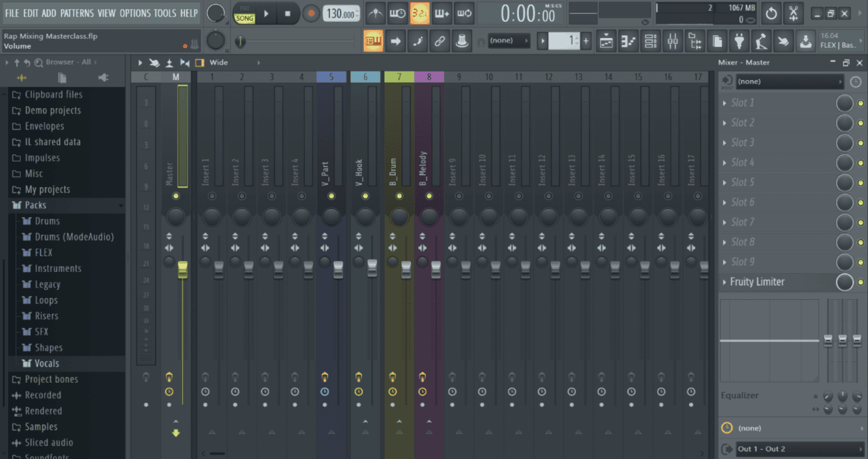
Task: Click the chain link icon in toolbar
Action: pos(439,41)
